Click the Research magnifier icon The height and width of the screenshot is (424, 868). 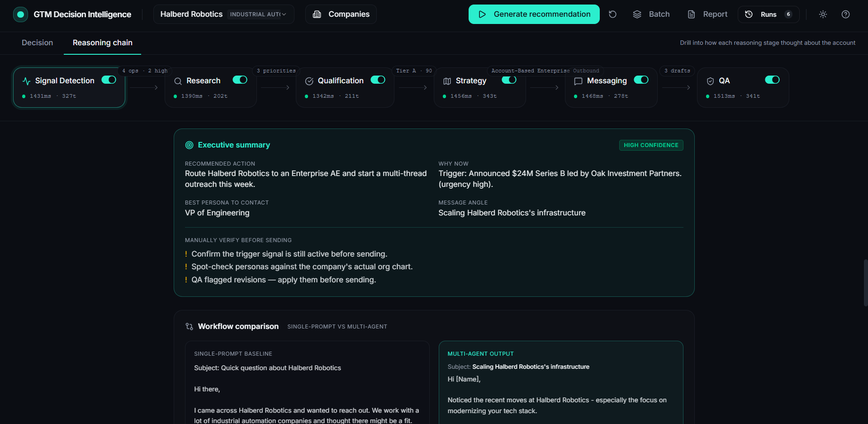(178, 81)
